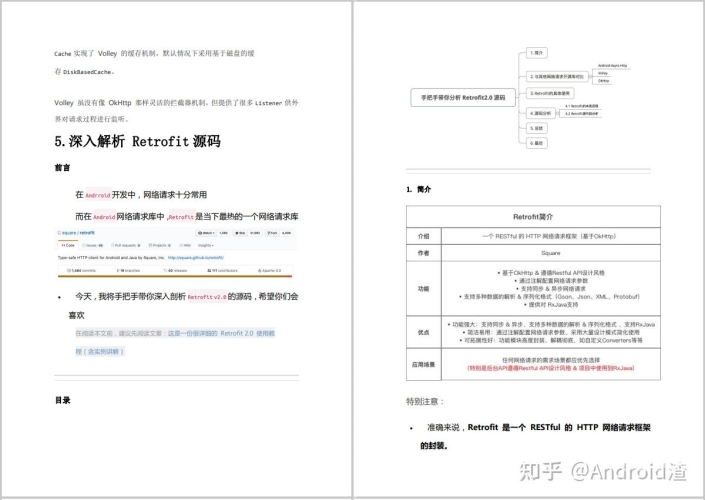Select the mind map node 6.最后
Screen dimensions: 705x500
537,143
